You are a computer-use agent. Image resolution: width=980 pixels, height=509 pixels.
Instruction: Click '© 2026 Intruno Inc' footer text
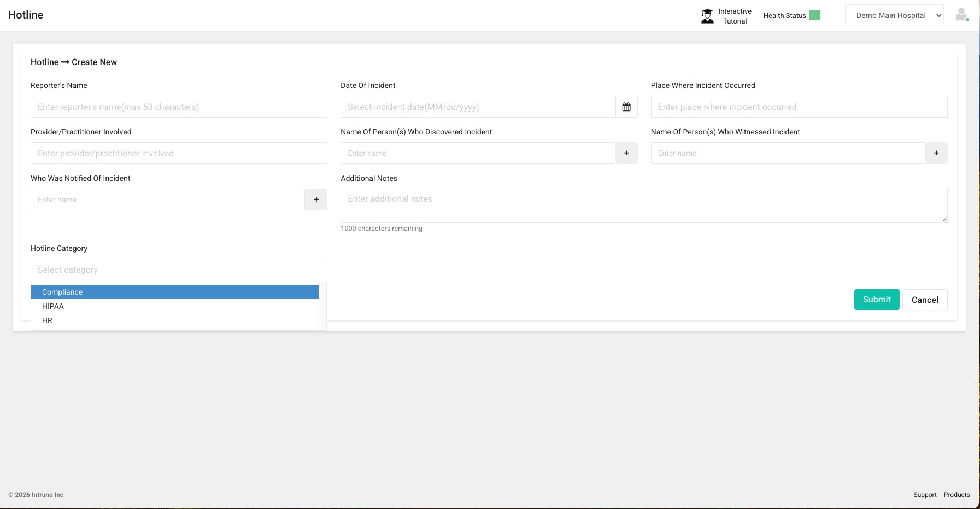(36, 495)
